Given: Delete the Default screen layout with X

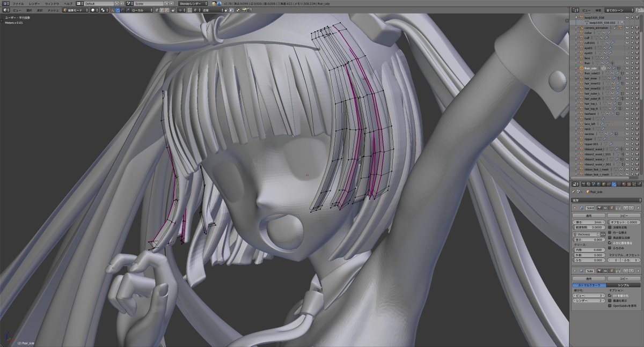Looking at the screenshot, I should 121,3.
